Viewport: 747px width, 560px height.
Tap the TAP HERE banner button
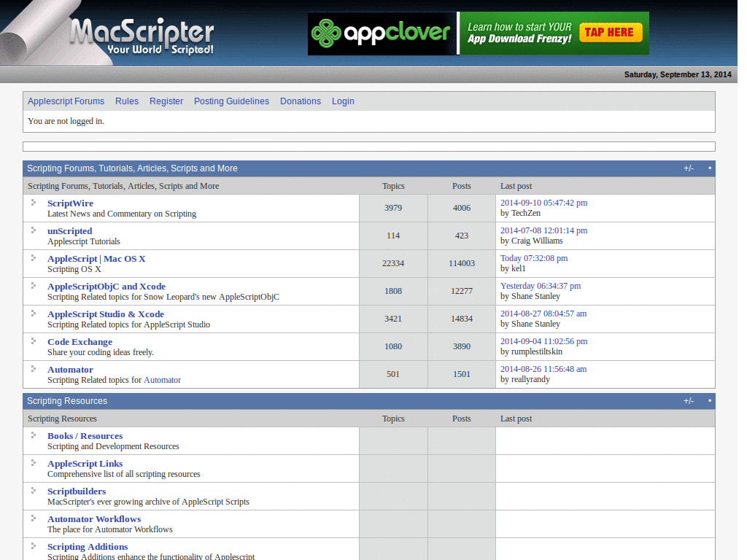(x=611, y=32)
